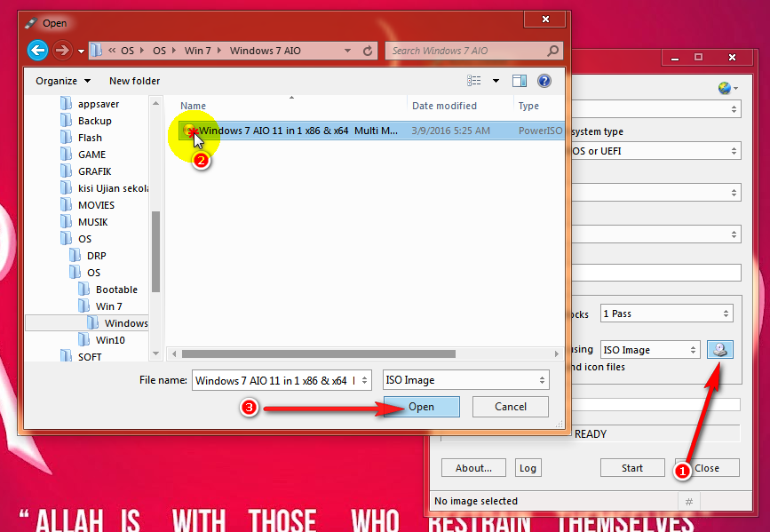Open the Help icon in the dialog

544,81
